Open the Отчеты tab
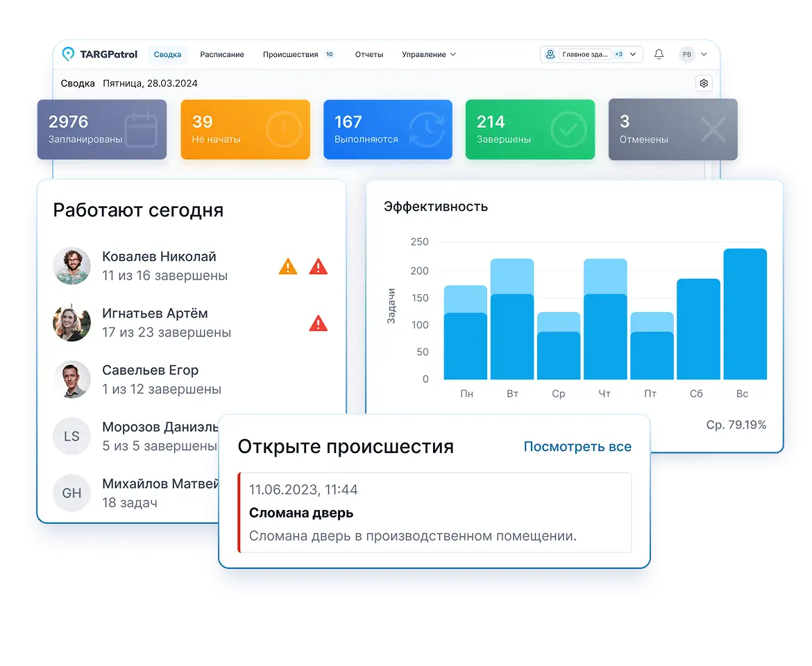 [369, 54]
